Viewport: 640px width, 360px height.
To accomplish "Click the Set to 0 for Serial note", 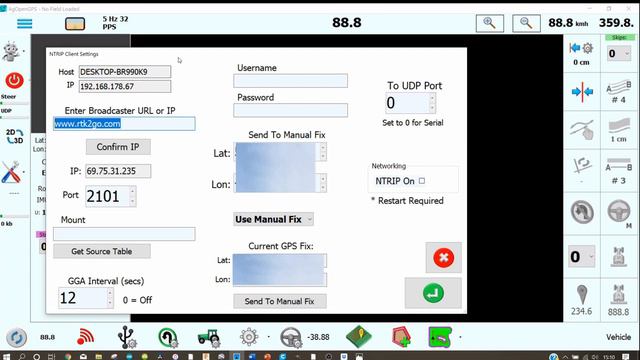I will 413,123.
